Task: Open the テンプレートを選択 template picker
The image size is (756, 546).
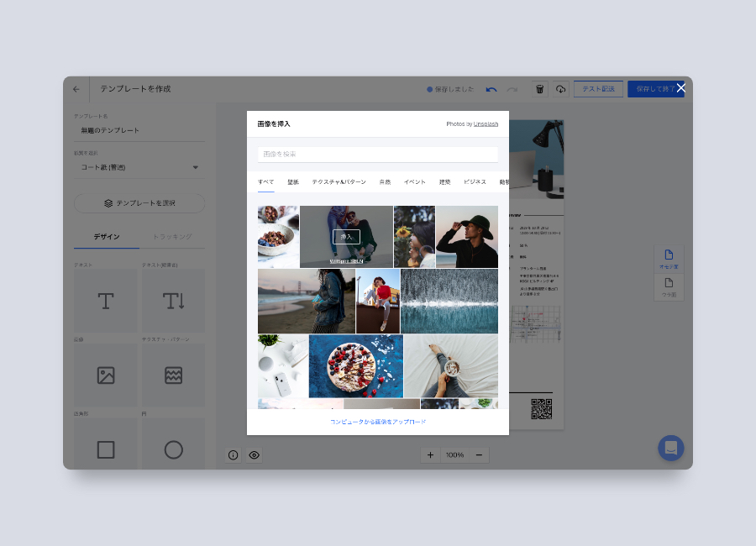Action: click(x=139, y=203)
